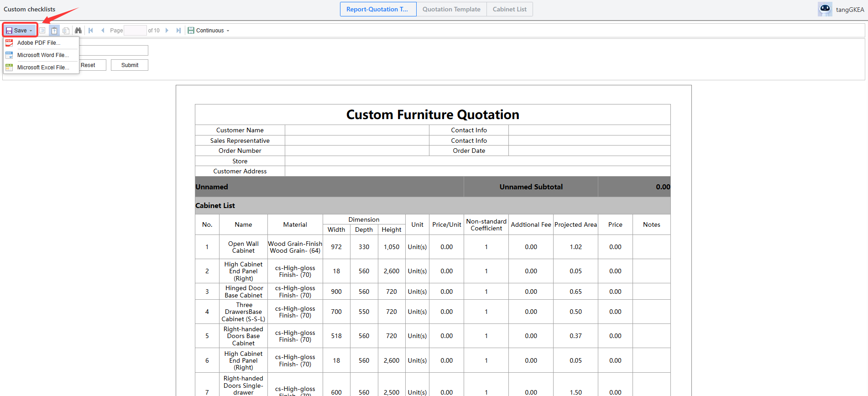Select the Custom Furniture Quotation heading

coord(433,115)
